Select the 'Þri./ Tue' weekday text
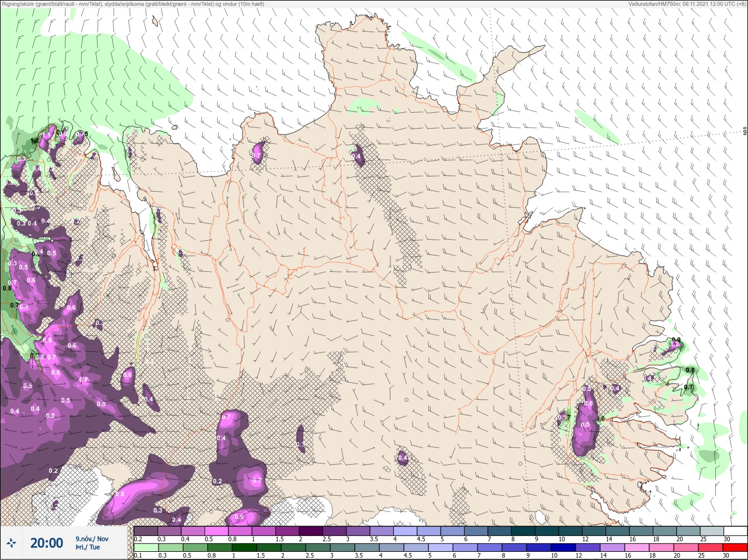 [88, 547]
